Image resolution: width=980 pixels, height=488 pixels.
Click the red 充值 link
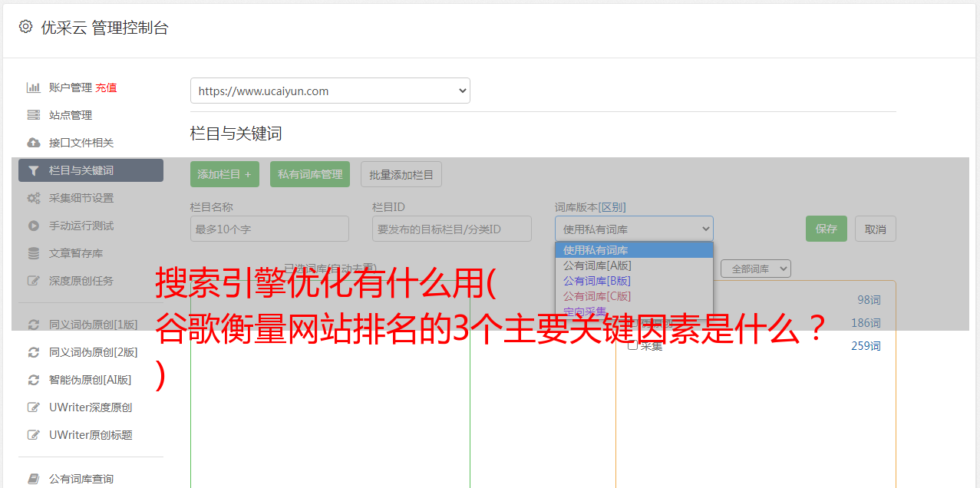click(x=106, y=87)
